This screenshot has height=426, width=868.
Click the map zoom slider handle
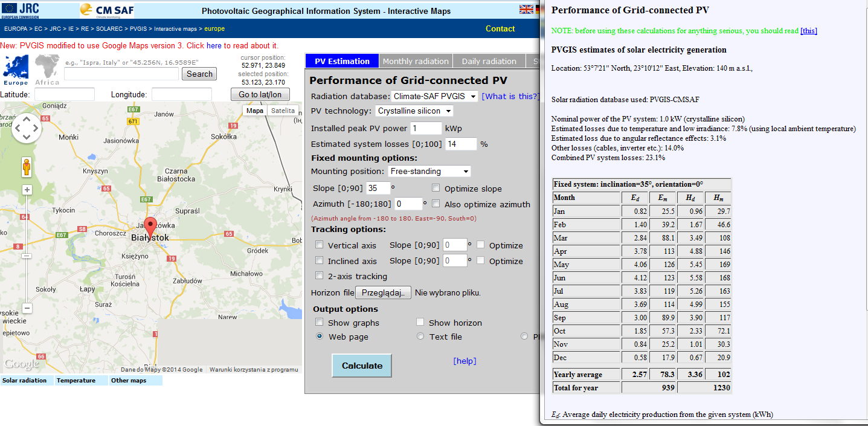tap(27, 256)
